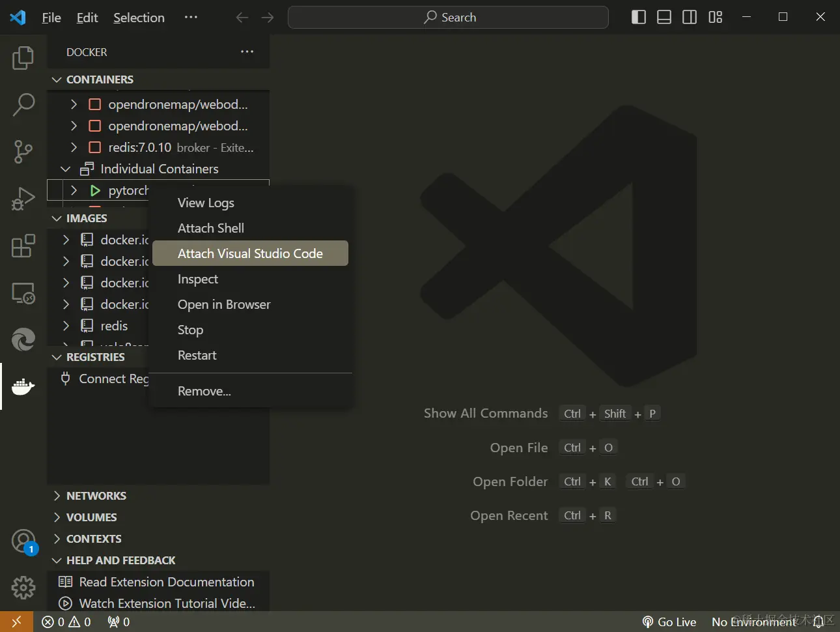Click the VS Code logo icon

pyautogui.click(x=18, y=18)
